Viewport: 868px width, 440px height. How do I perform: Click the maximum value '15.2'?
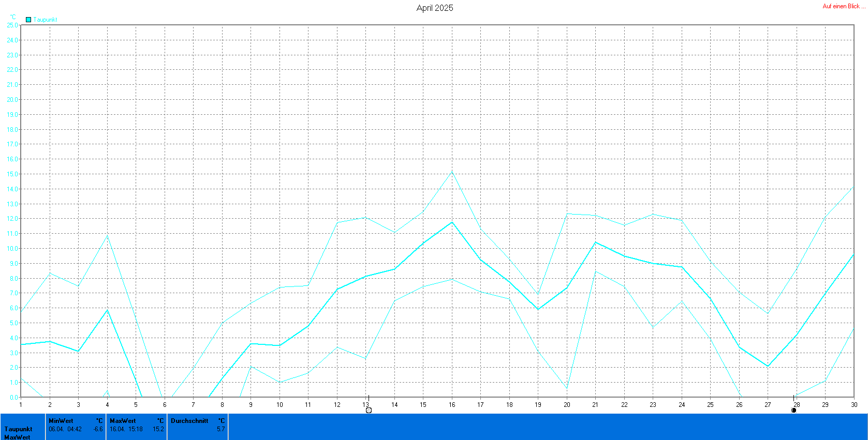pyautogui.click(x=158, y=429)
